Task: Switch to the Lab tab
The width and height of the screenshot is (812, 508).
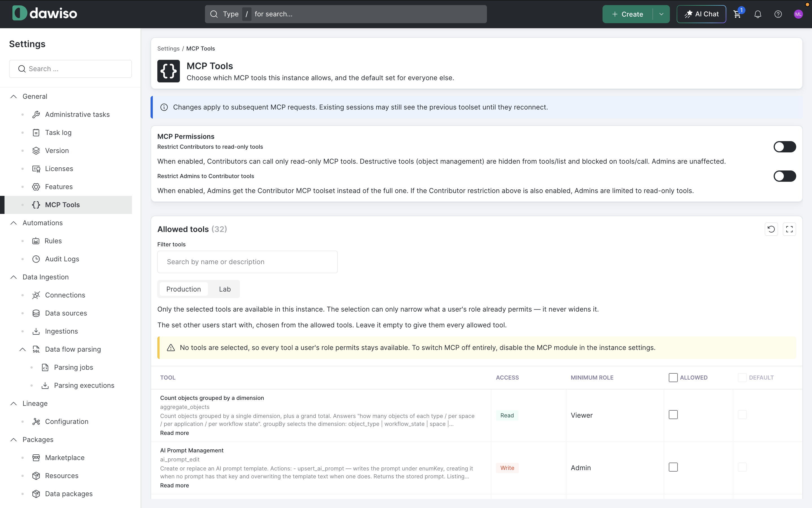Action: (x=225, y=289)
